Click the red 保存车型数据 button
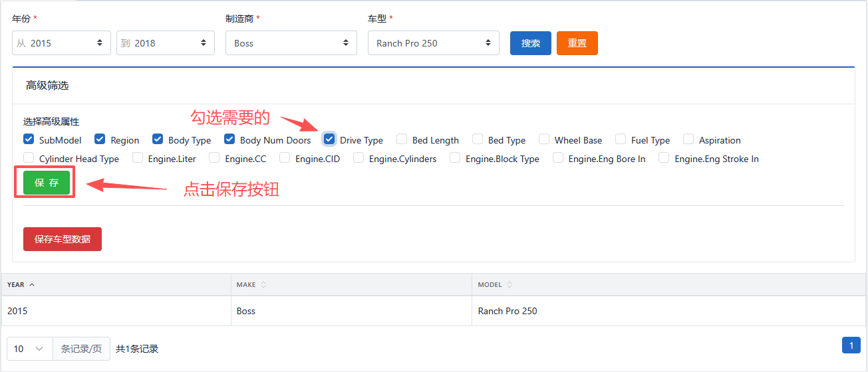The height and width of the screenshot is (372, 868). point(63,239)
